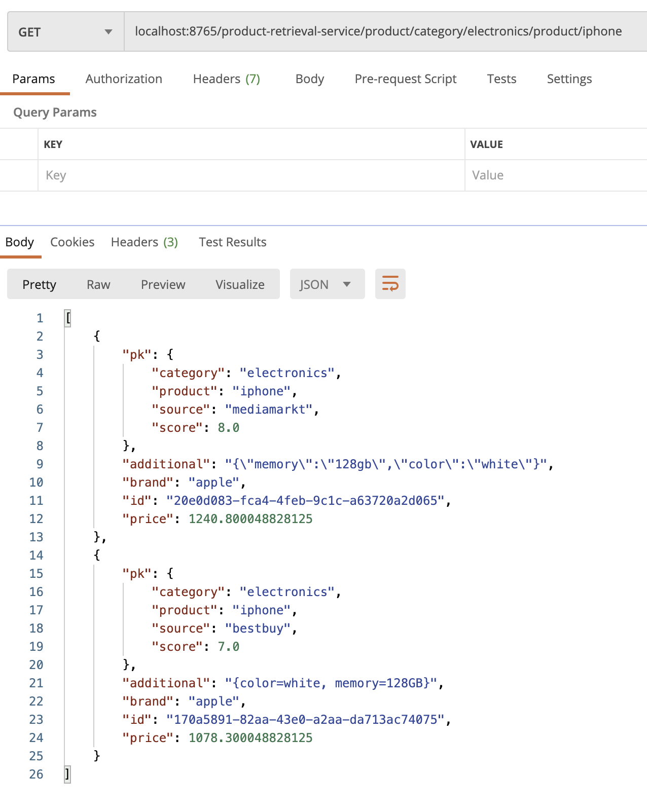The image size is (647, 812).
Task: Open the Tests tab
Action: 501,79
